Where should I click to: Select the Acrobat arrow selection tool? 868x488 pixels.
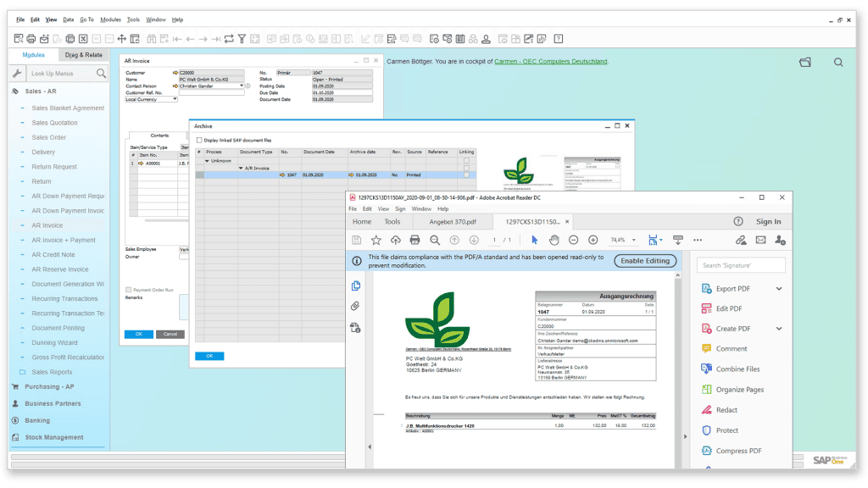point(534,240)
